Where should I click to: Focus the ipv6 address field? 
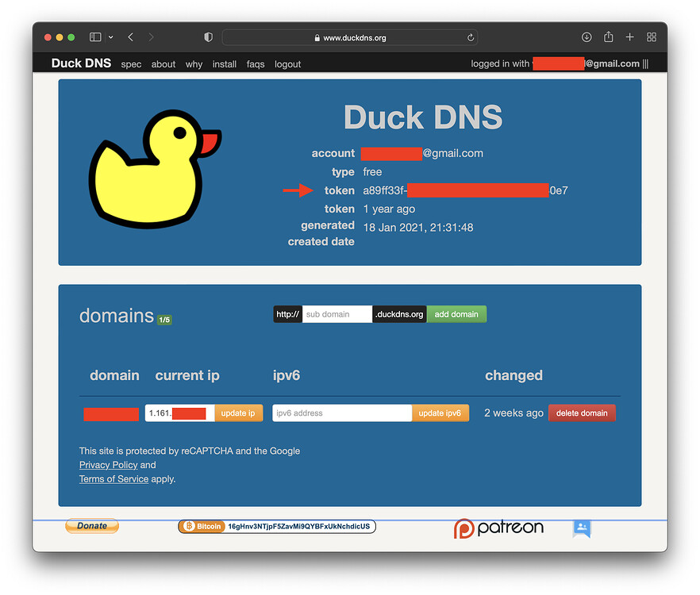342,413
